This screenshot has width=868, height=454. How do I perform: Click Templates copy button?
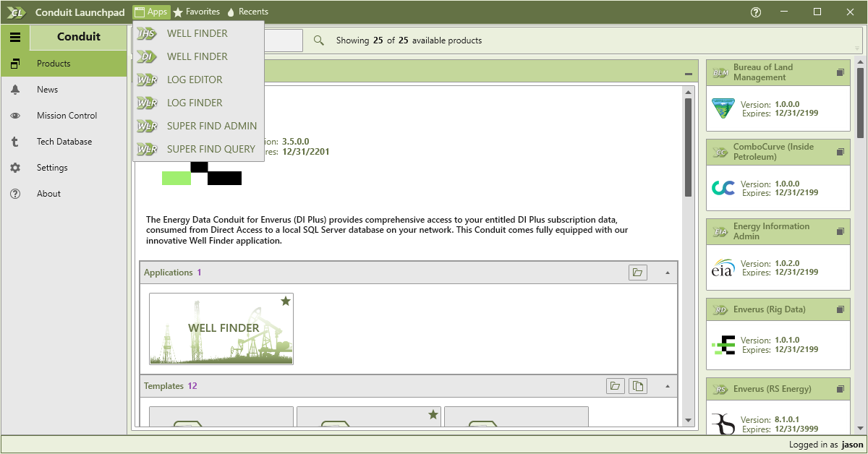pyautogui.click(x=637, y=386)
